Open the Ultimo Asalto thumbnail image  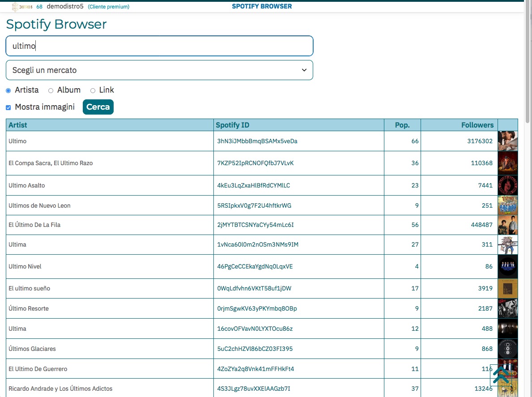point(507,185)
